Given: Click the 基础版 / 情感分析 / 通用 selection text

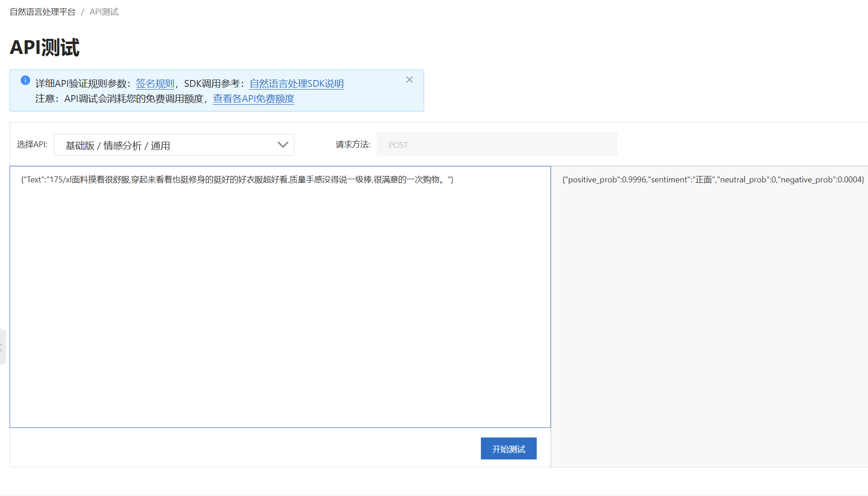Looking at the screenshot, I should (118, 145).
